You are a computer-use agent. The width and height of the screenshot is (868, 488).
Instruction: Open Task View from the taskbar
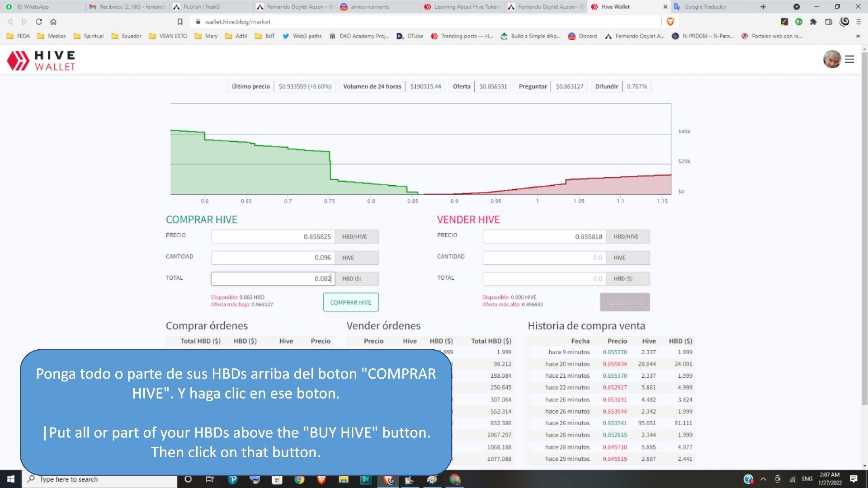click(210, 479)
